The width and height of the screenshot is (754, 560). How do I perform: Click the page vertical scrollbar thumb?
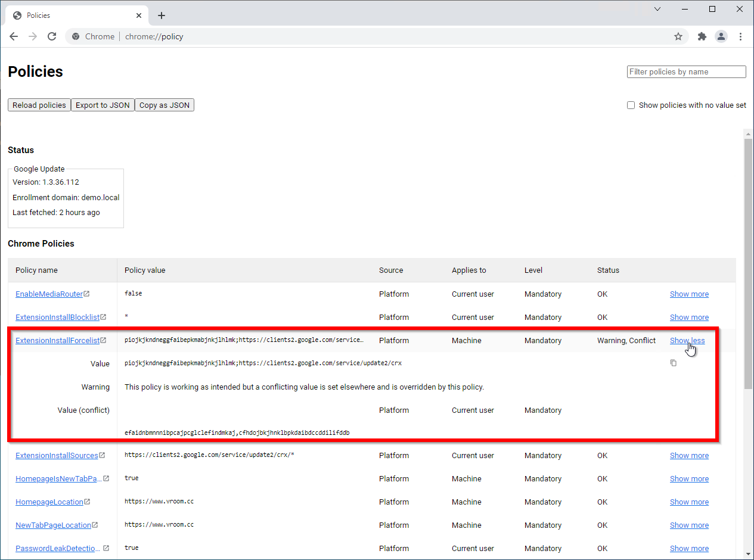point(748,262)
